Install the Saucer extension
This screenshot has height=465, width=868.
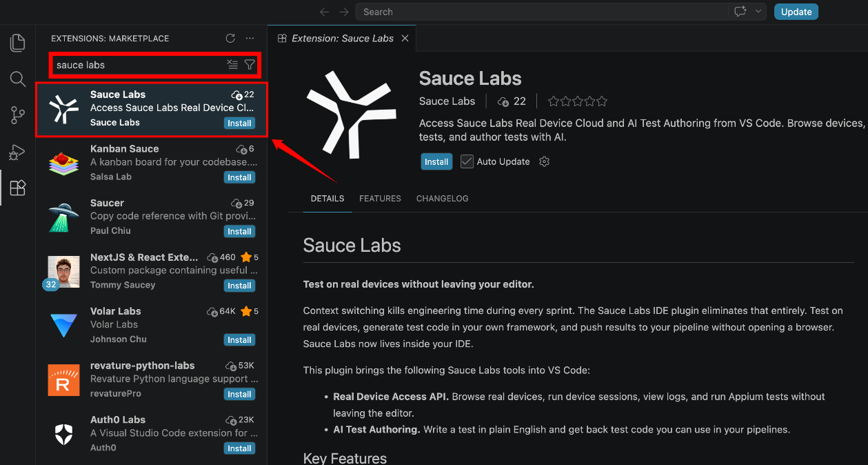pos(239,232)
